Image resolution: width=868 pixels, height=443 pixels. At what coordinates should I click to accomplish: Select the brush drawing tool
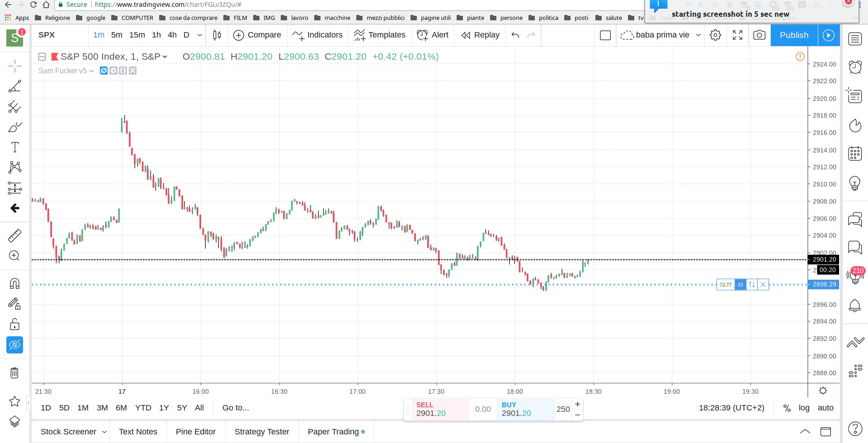[14, 127]
